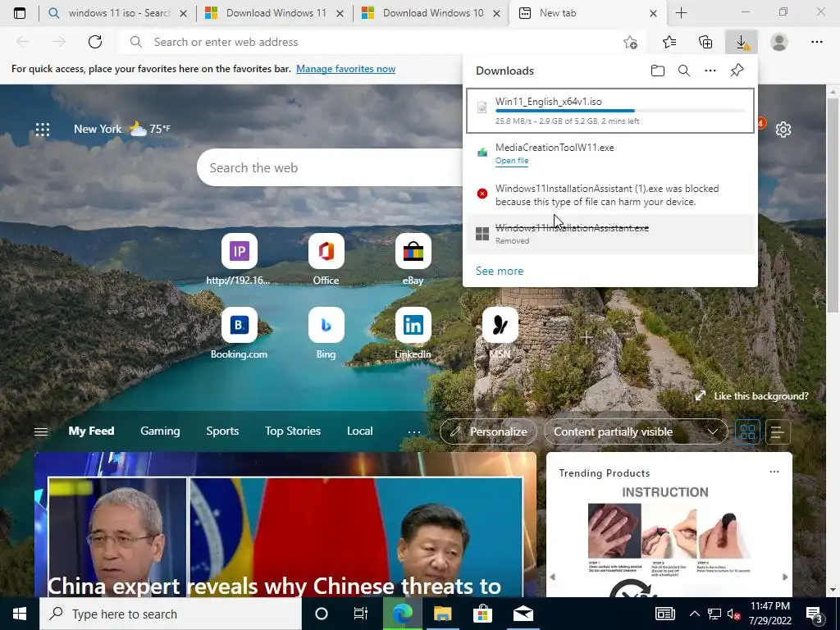Click Win11_English_x64v1.iso download progress bar
Screen dimensions: 840x630
[620, 111]
